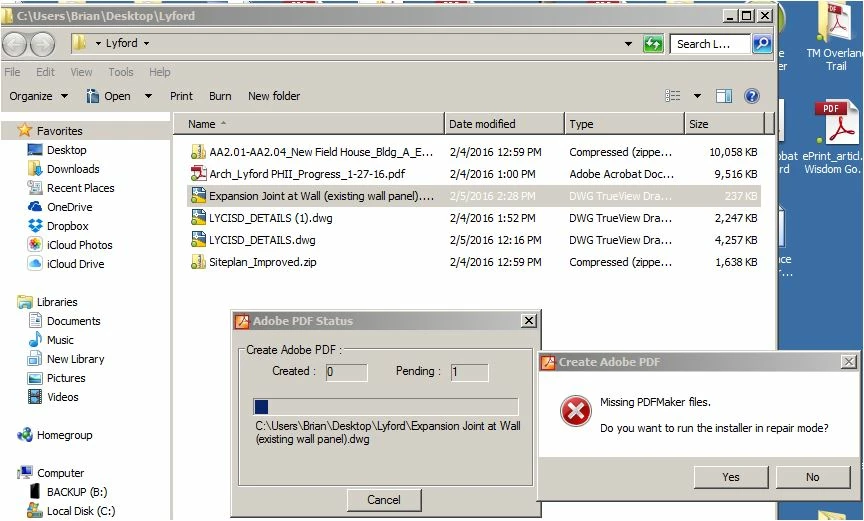Click Cancel in Adobe PDF Status
864x521 pixels.
[x=384, y=500]
